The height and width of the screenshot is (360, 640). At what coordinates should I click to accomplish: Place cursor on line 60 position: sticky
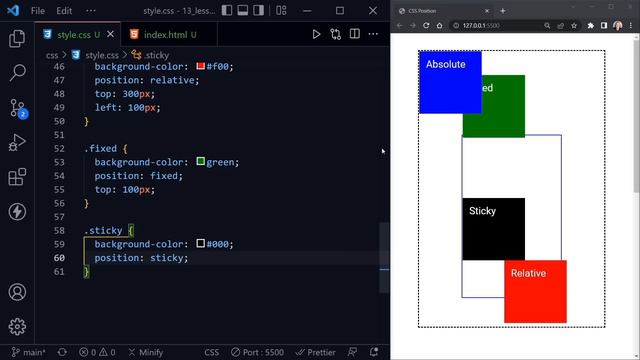(141, 258)
